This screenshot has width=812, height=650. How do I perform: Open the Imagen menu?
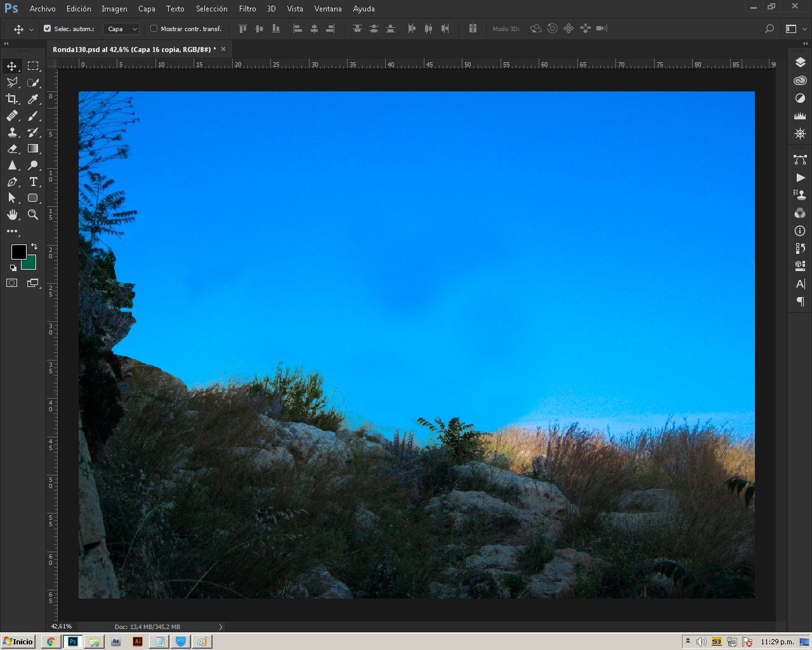point(114,9)
